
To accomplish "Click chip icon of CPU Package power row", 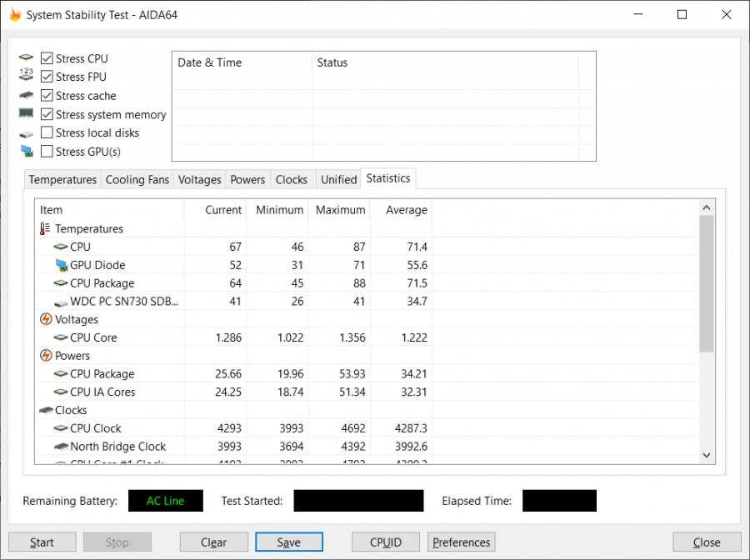I will 60,374.
